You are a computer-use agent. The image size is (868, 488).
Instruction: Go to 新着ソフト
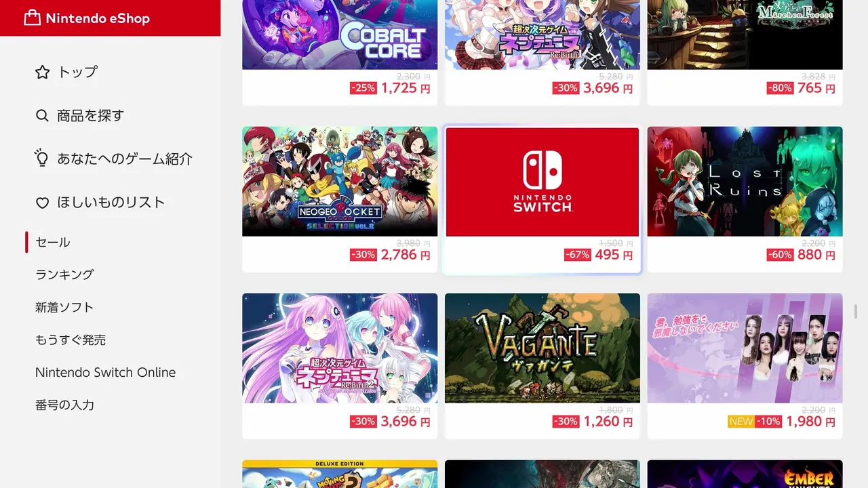click(x=64, y=307)
